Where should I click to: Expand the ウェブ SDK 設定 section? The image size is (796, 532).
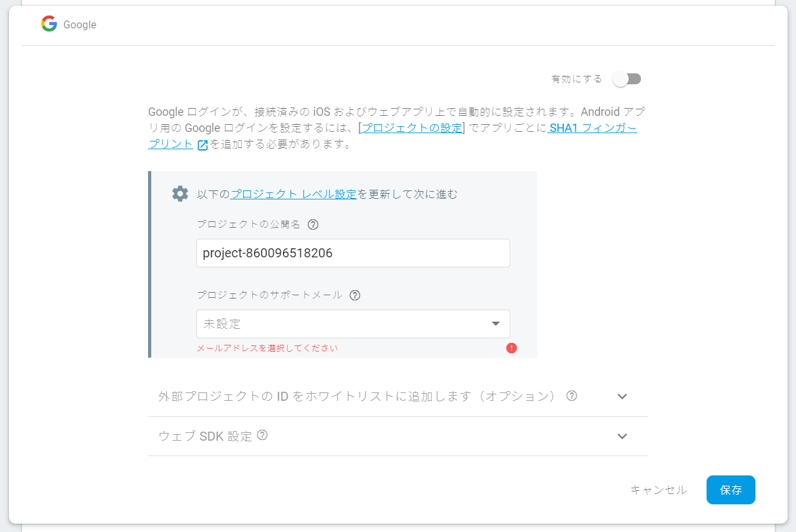click(x=622, y=436)
